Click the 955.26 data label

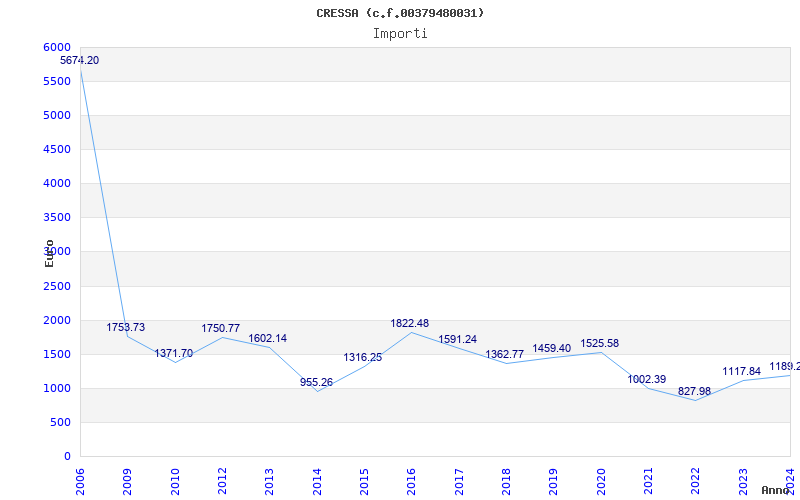316,383
